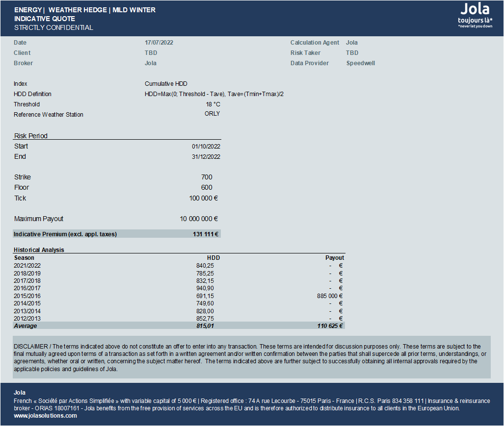Screen dimensions: 504x426
Task: Click Indicative Premium amount 131 111 €
Action: click(x=206, y=234)
